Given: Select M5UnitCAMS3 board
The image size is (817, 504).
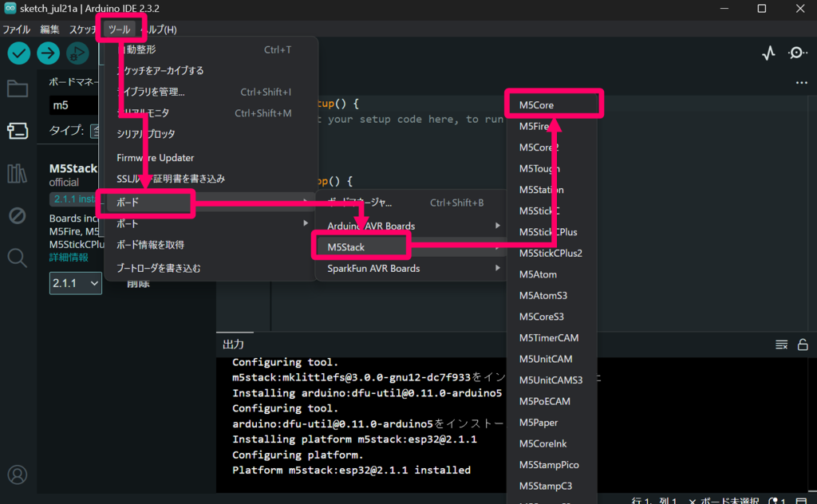Looking at the screenshot, I should tap(552, 380).
